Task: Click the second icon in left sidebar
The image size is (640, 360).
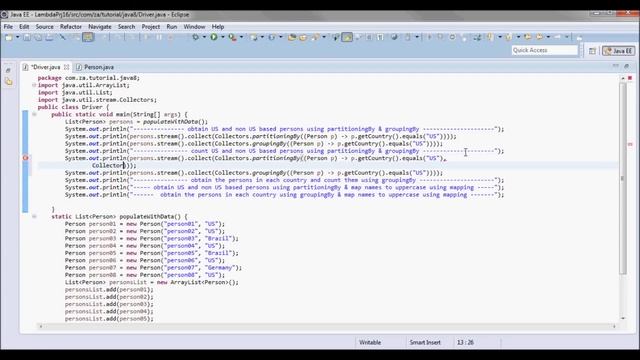Action: 9,82
